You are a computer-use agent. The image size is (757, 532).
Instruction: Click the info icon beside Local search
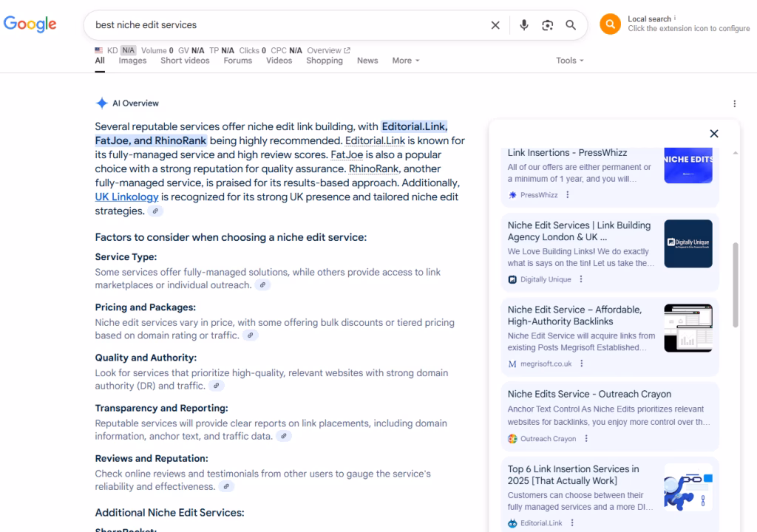click(675, 18)
